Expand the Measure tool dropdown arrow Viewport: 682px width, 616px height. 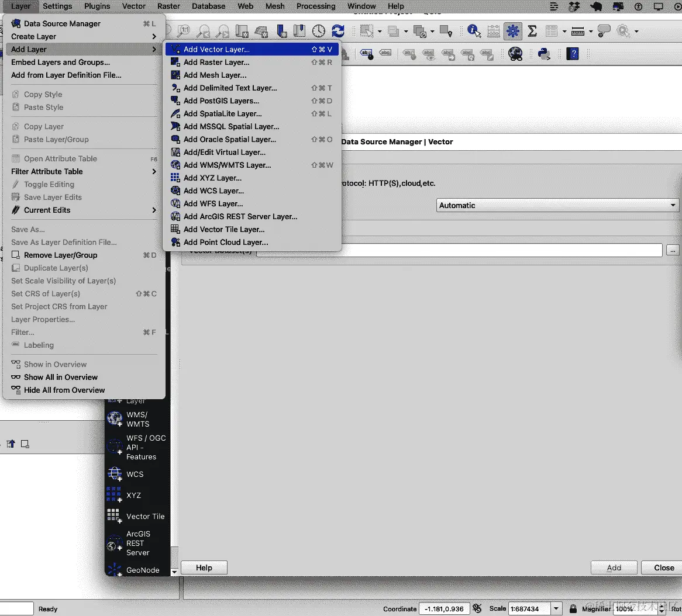591,32
